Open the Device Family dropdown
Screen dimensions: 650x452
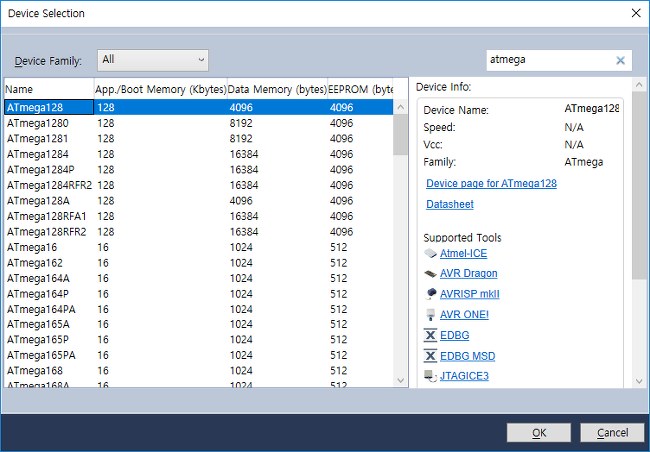[153, 60]
